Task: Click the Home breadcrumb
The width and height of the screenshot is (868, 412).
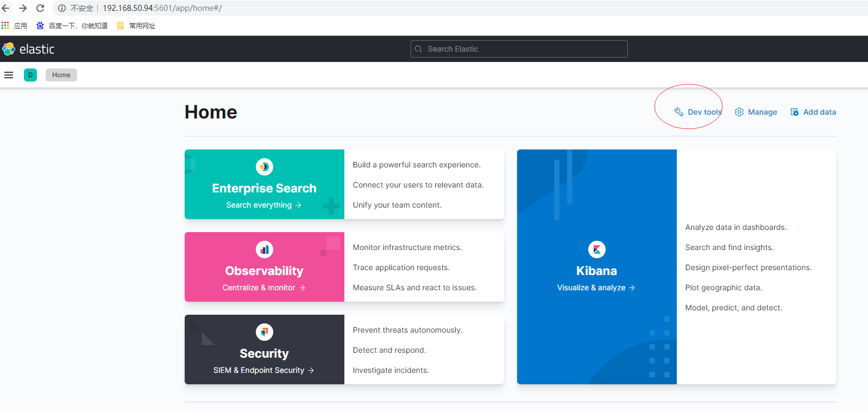Action: [61, 75]
